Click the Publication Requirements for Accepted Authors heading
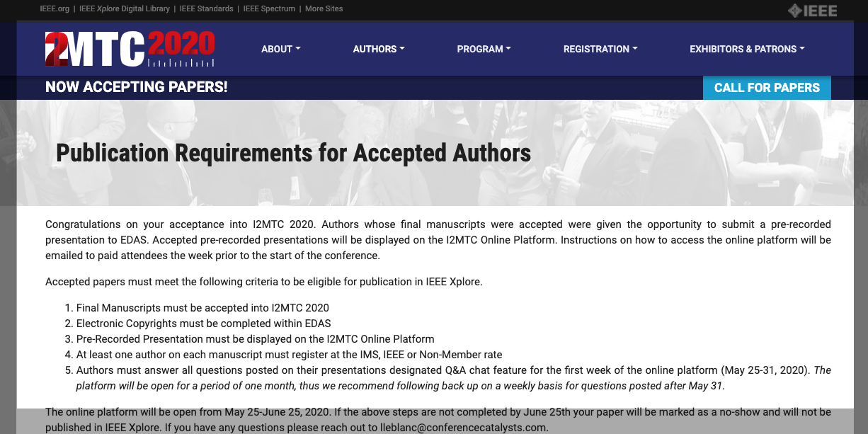The image size is (868, 434). pyautogui.click(x=293, y=152)
